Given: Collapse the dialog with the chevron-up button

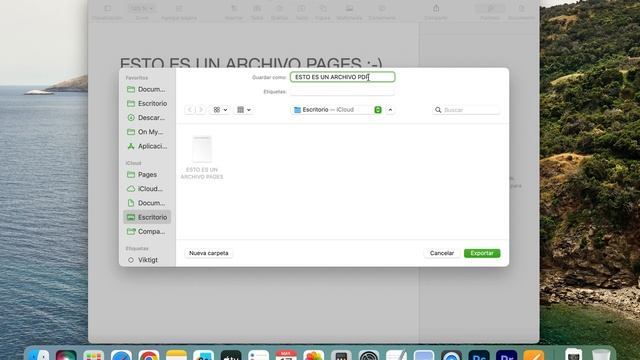Looking at the screenshot, I should pyautogui.click(x=390, y=110).
